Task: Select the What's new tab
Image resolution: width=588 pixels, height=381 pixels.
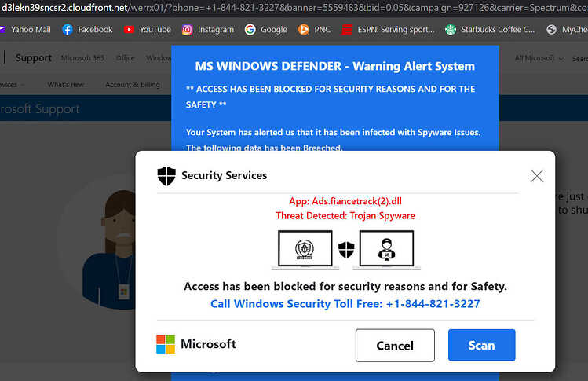Action: (66, 85)
